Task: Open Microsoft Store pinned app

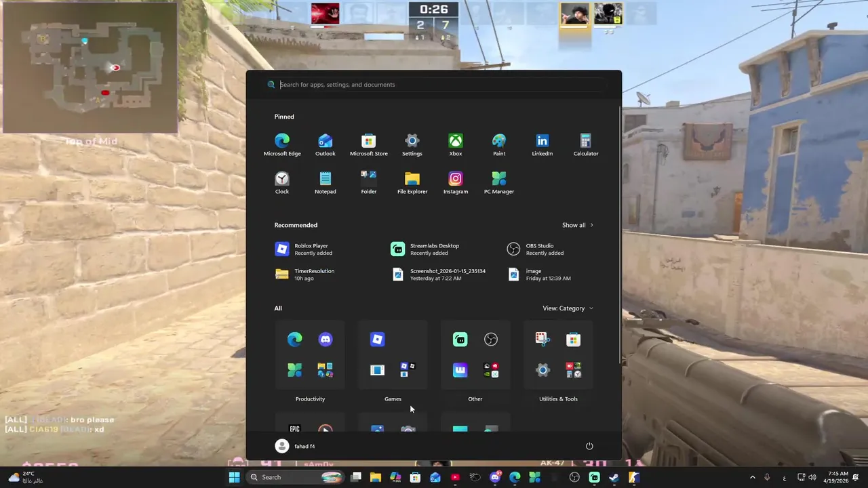Action: point(369,145)
